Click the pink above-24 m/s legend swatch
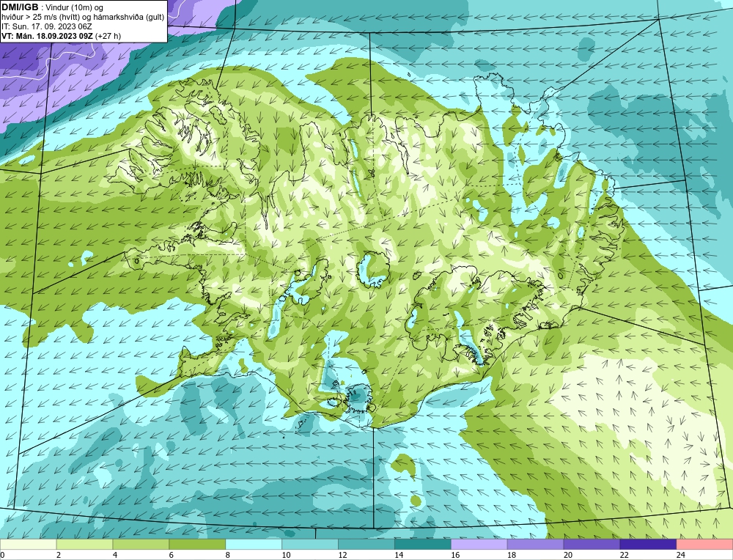The width and height of the screenshot is (733, 560). pos(705,545)
